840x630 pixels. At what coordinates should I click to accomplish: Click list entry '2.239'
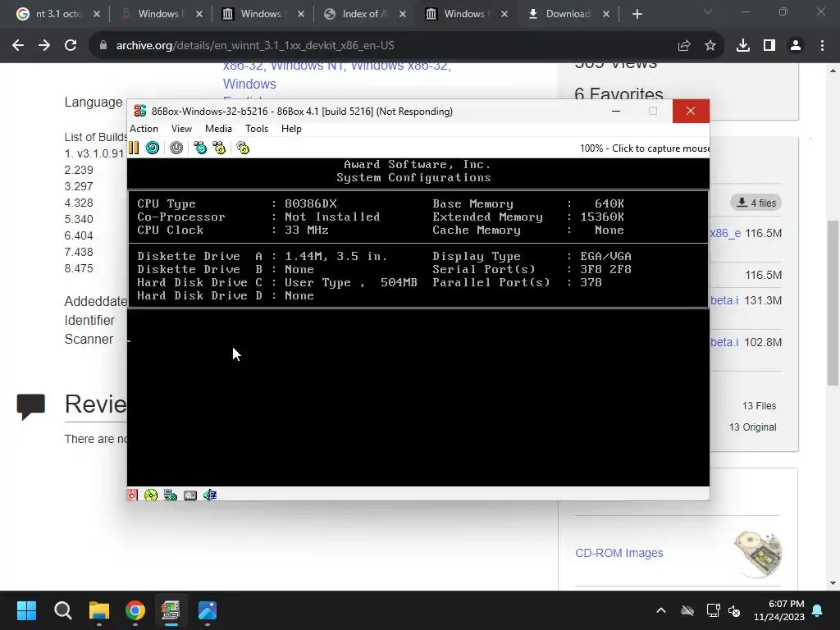tap(79, 170)
